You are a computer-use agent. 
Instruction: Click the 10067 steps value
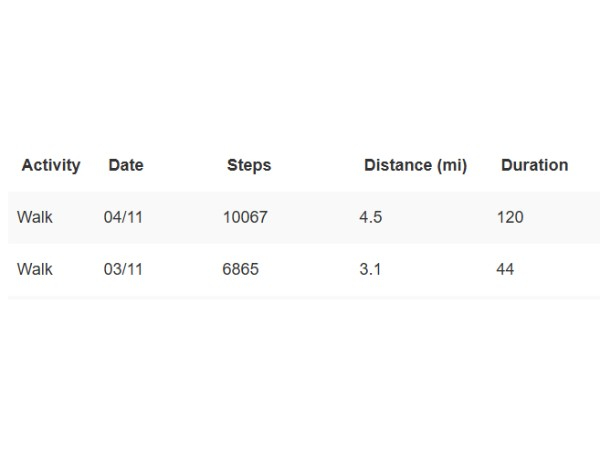(x=245, y=218)
